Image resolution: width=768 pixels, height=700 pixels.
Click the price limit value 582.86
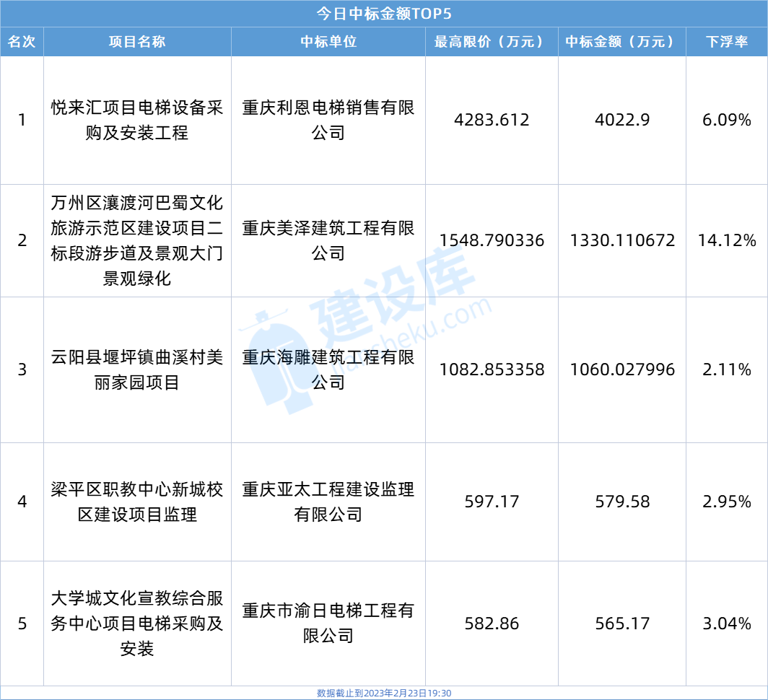492,624
